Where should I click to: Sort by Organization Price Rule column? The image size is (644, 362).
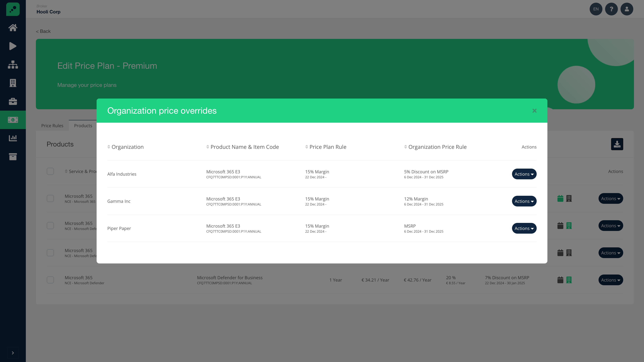[x=436, y=147]
